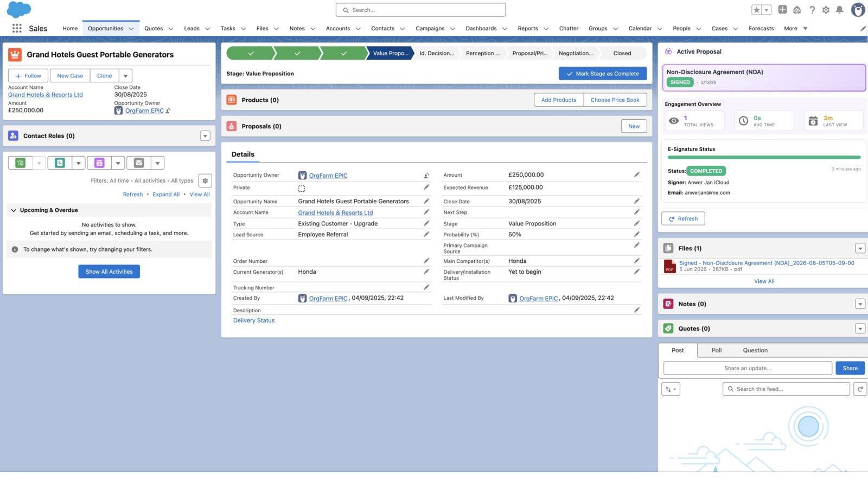Viewport: 868px width, 478px height.
Task: Click New button in Proposals
Action: coord(634,126)
